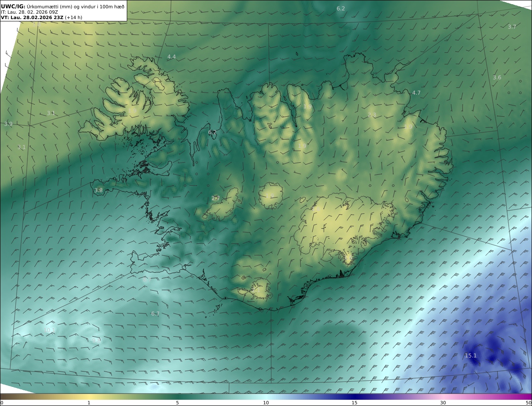Click the pale pink band of the color scale
Screen dimensions: 532x406
(443, 396)
